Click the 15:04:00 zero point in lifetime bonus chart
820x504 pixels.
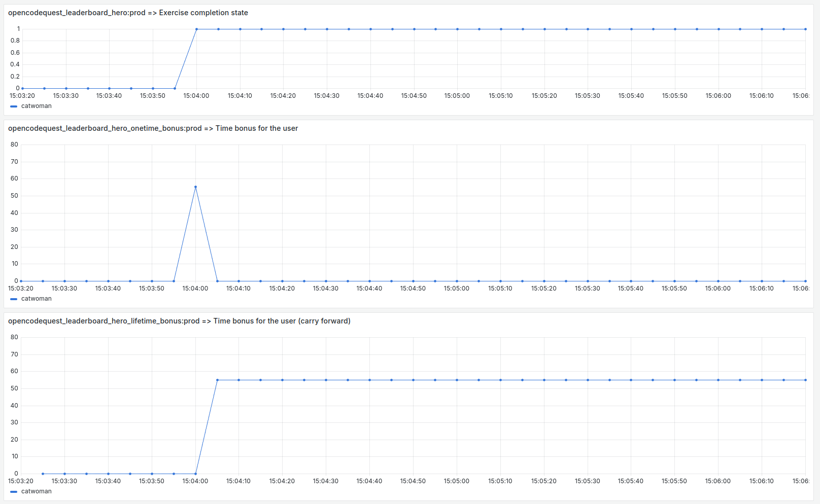195,474
